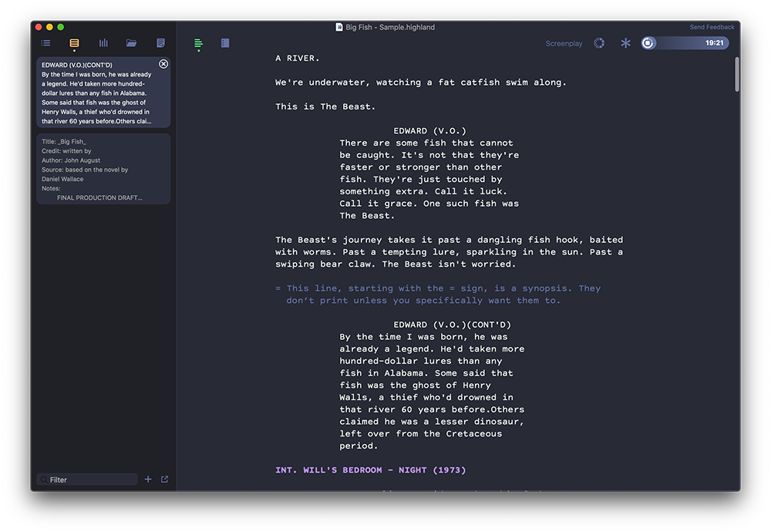Click the asterisk revision mode icon
Image resolution: width=771 pixels, height=532 pixels.
pyautogui.click(x=625, y=43)
